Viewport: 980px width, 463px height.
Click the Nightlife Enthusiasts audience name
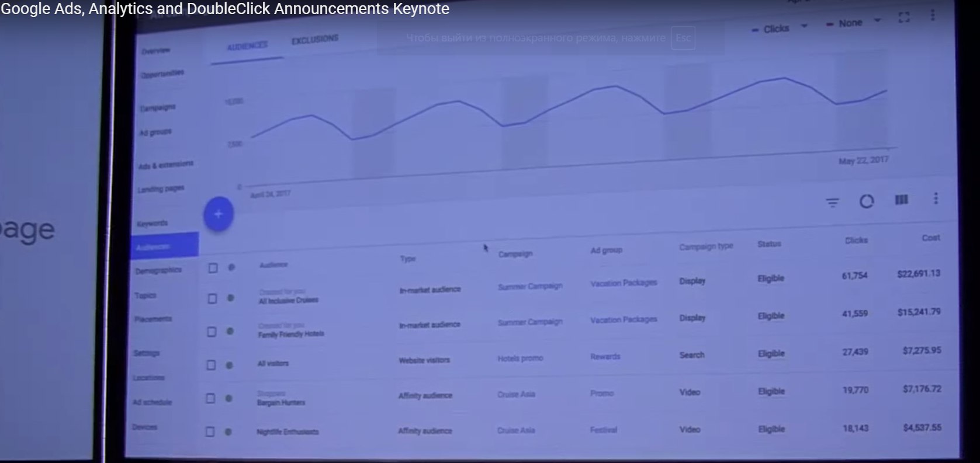coord(288,432)
